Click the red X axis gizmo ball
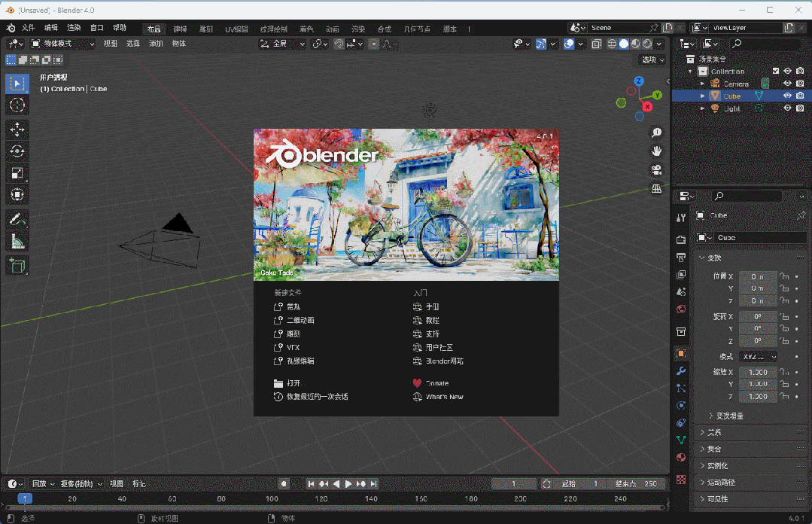The width and height of the screenshot is (812, 524). (x=647, y=107)
